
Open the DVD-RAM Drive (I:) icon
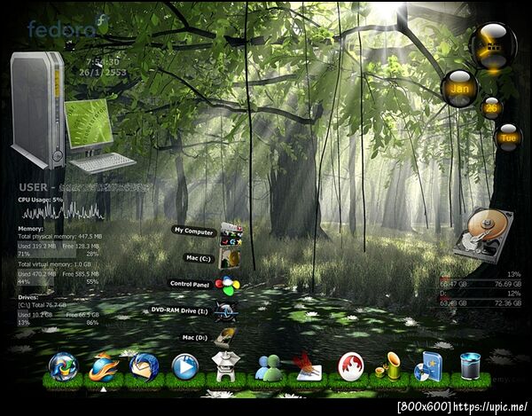pos(226,311)
